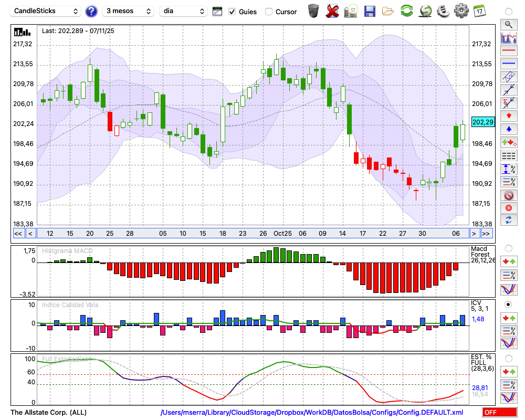Click the trash can icon in toolbar

coord(313,11)
